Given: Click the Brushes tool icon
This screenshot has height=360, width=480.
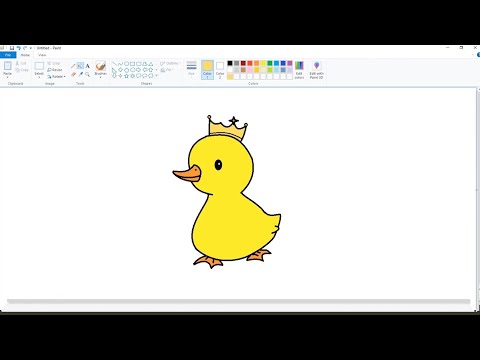Looking at the screenshot, I should coord(100,66).
